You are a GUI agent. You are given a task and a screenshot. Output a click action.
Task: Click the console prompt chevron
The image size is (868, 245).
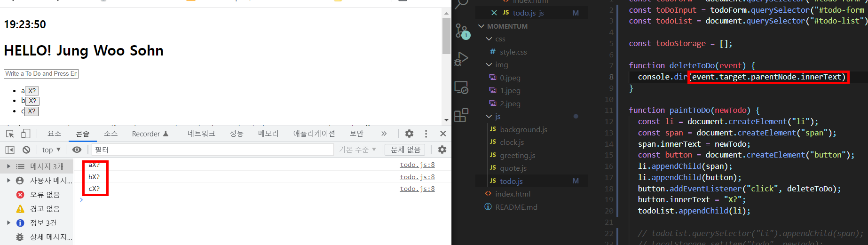[x=81, y=200]
